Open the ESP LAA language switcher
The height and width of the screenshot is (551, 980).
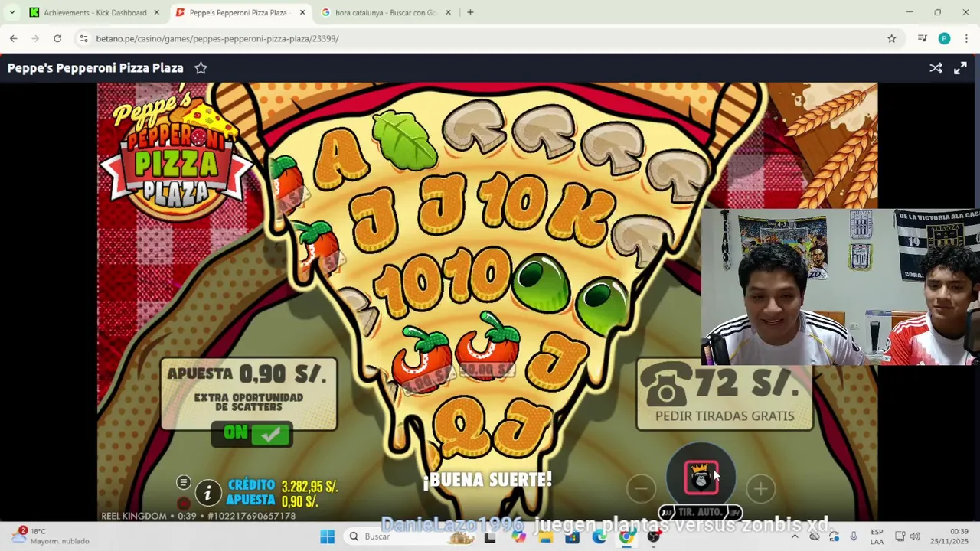pos(877,536)
